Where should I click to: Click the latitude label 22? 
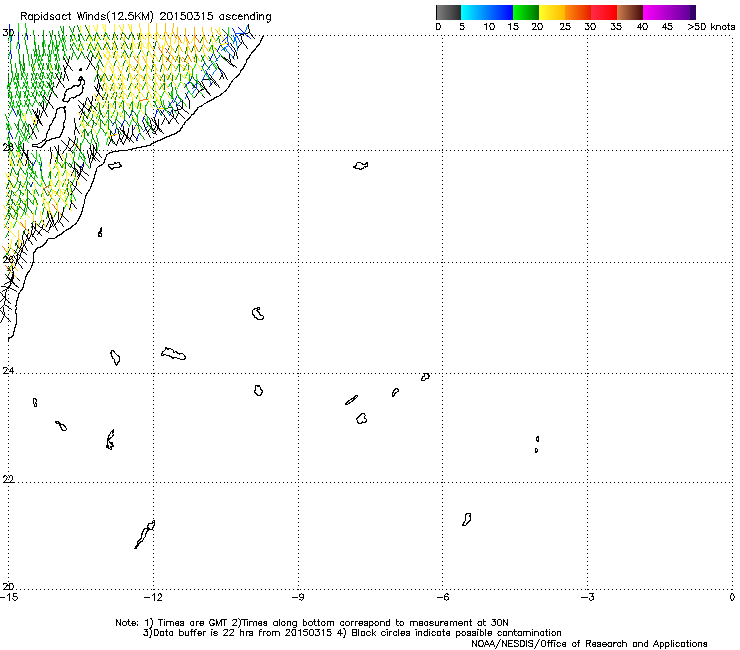pos(8,479)
